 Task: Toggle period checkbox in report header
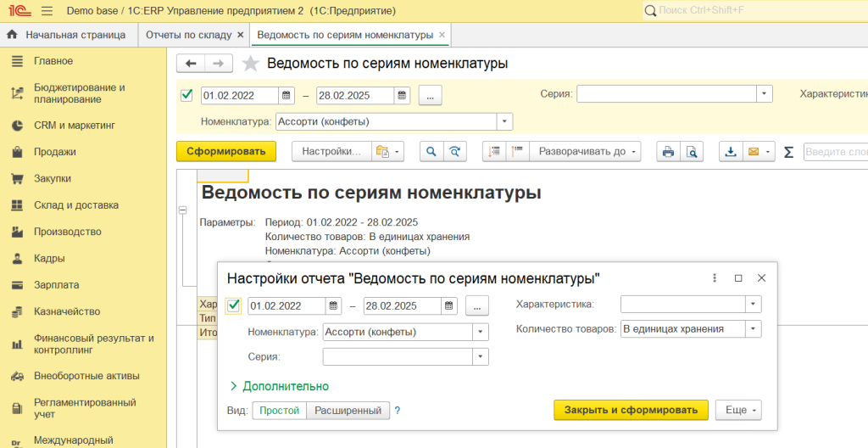186,95
